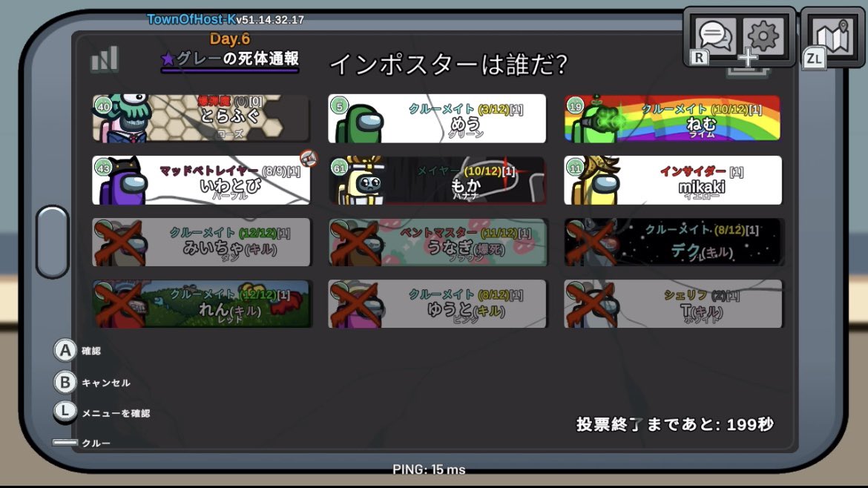Screen dimensions: 868x488
Task: Click the voting timer 投票終了まであと: 199秒
Action: coord(675,424)
